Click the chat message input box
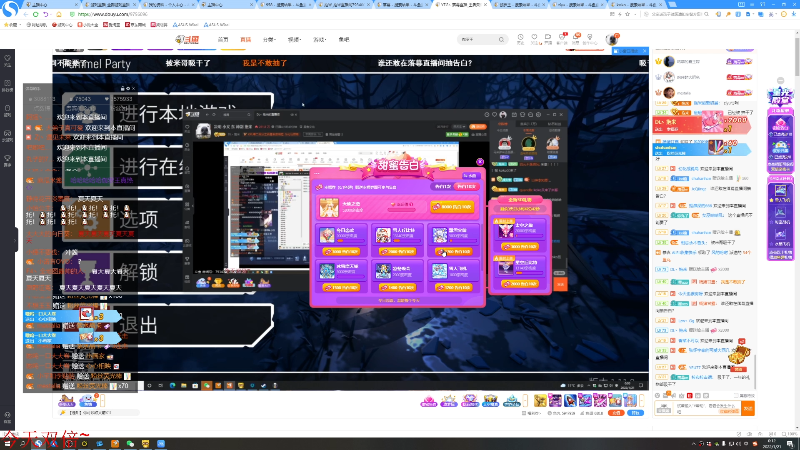The height and width of the screenshot is (450, 800). (707, 408)
